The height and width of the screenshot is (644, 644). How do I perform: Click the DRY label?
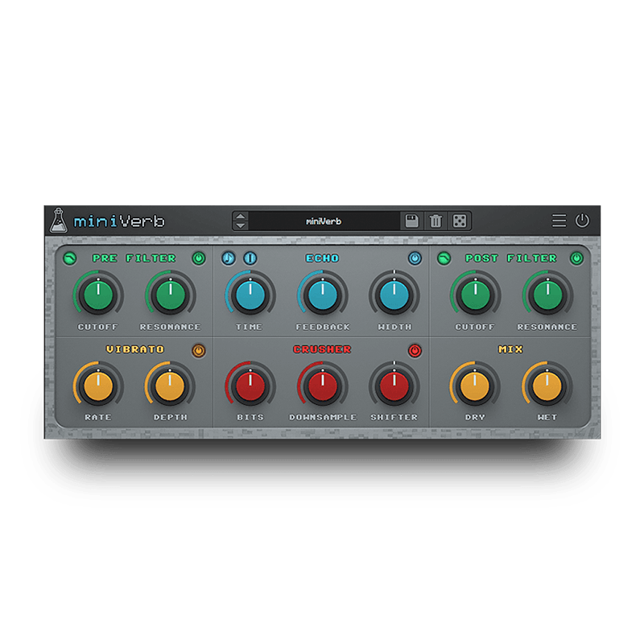[475, 417]
